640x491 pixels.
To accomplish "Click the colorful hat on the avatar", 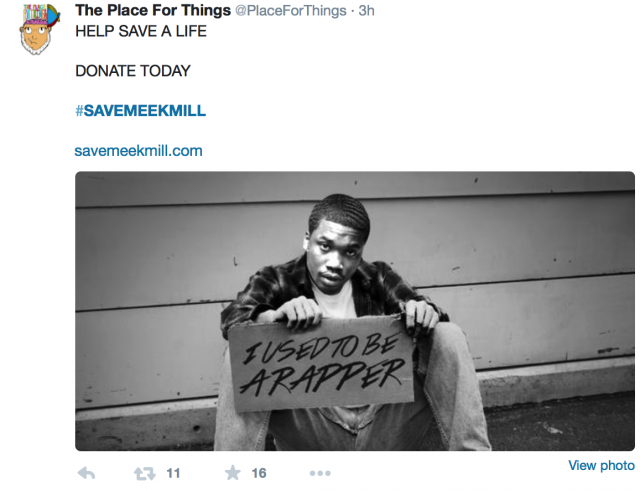I will (x=40, y=16).
